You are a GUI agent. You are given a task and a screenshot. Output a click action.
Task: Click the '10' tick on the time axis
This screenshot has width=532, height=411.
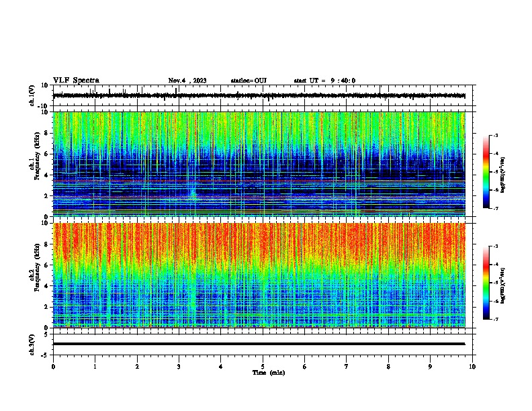(472, 367)
